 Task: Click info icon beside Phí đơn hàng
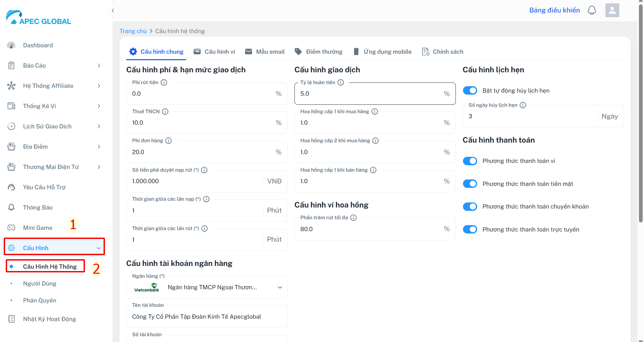click(169, 141)
